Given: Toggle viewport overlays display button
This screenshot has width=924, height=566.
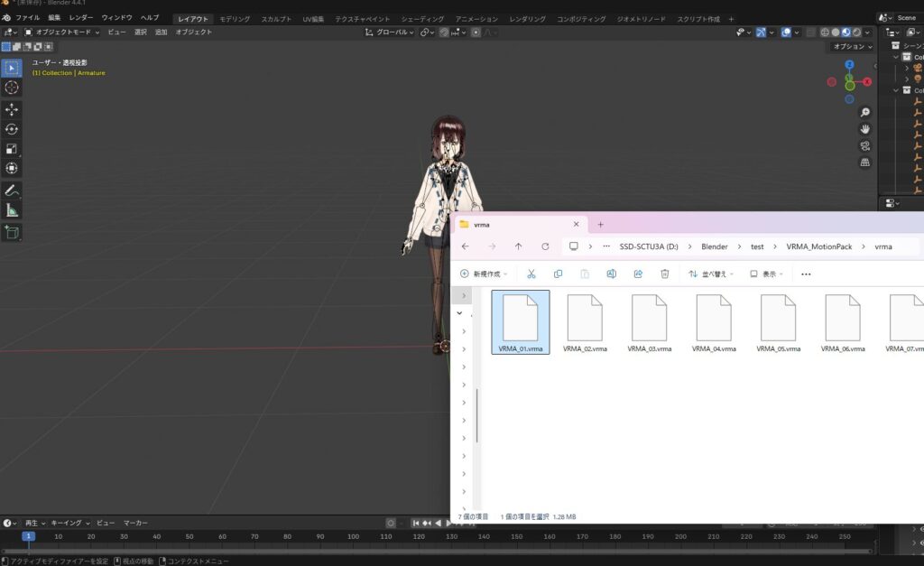Looking at the screenshot, I should click(x=787, y=32).
